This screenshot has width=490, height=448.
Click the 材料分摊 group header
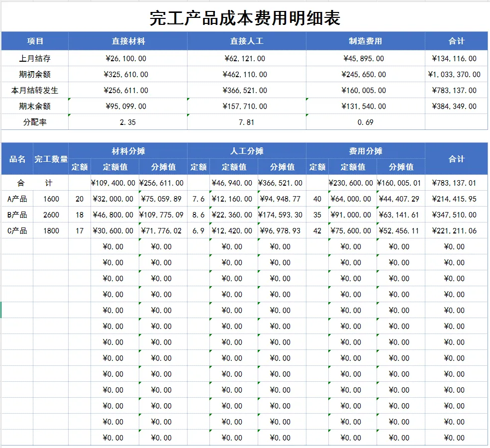(128, 151)
